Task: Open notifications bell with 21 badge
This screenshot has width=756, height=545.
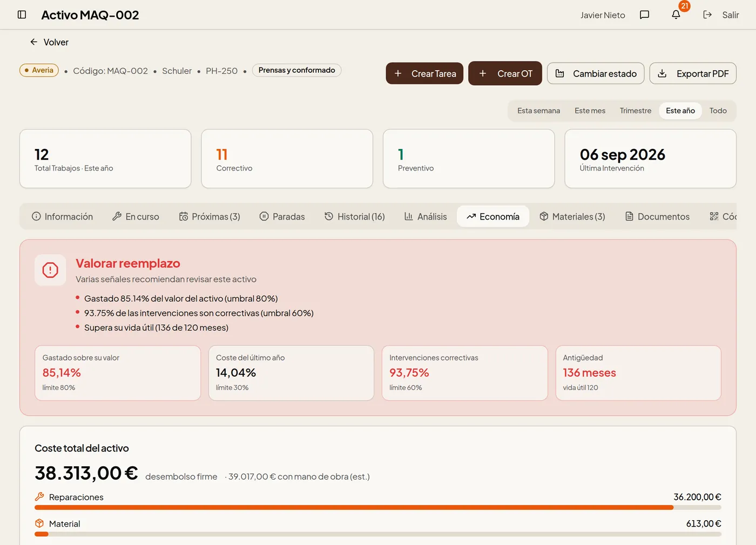Action: click(676, 15)
